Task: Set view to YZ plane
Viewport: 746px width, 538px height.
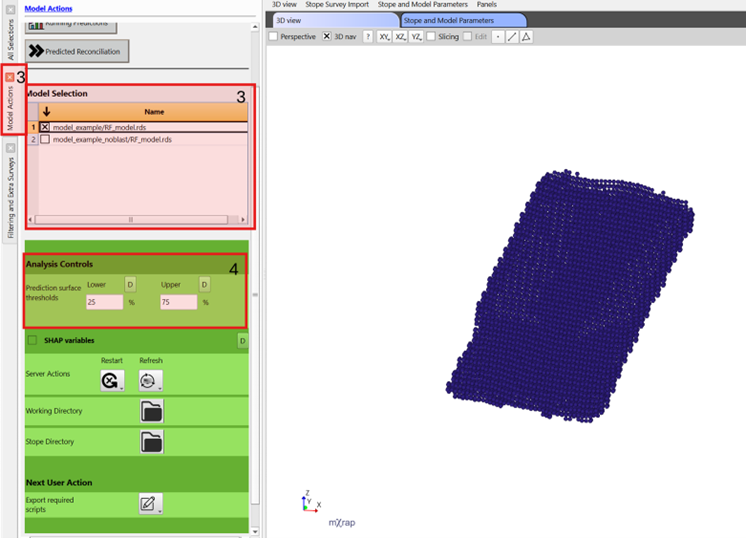Action: point(416,37)
